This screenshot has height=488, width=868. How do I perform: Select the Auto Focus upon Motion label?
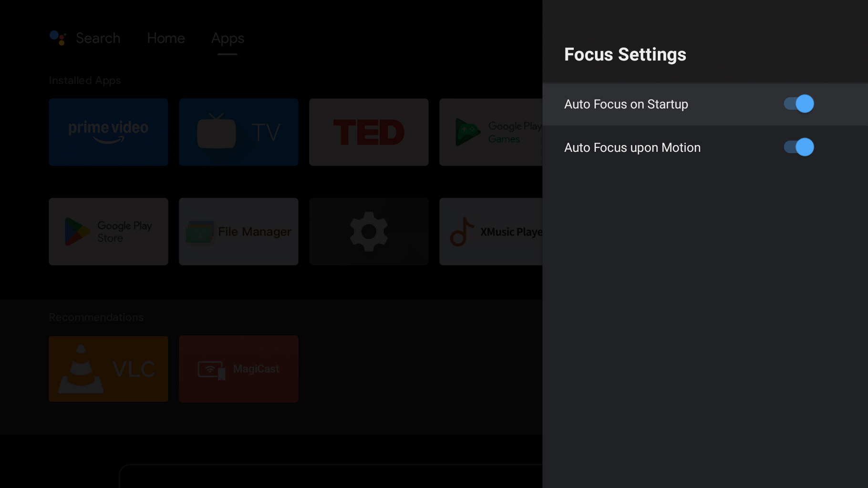click(x=632, y=148)
